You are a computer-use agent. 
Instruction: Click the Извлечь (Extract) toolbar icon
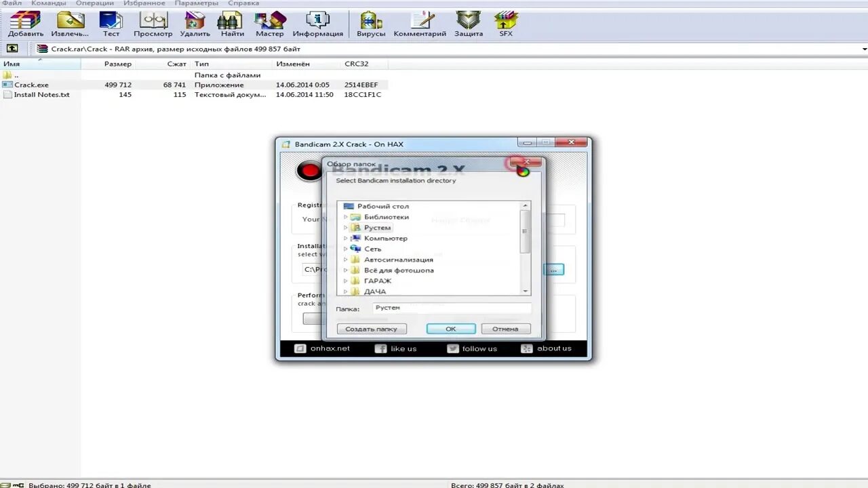click(x=70, y=24)
